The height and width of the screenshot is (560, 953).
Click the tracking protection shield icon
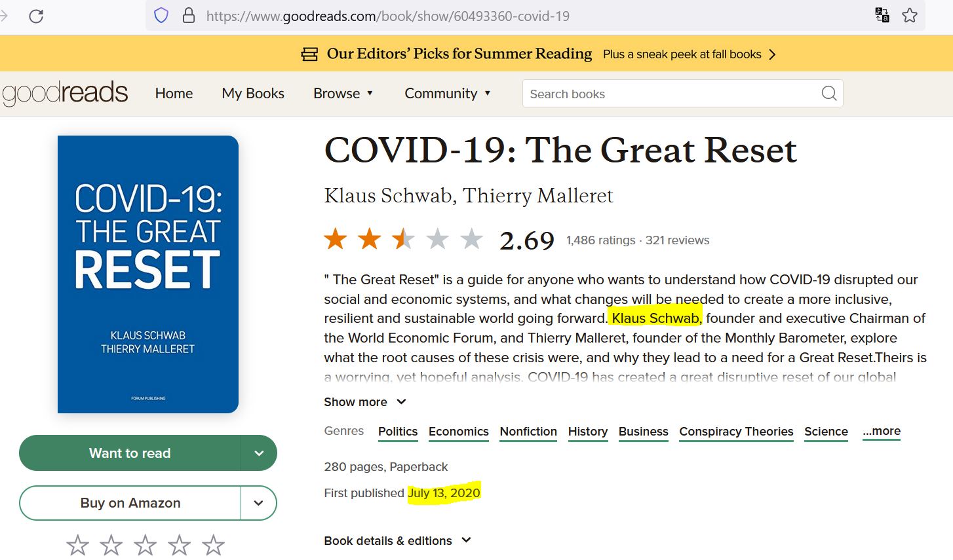click(161, 16)
